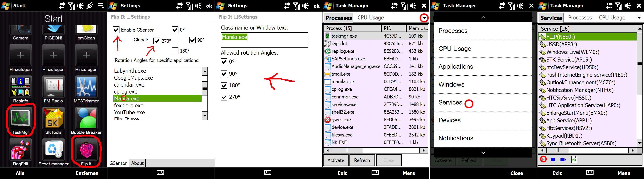Open the RegEdit app icon
644x179 pixels.
pyautogui.click(x=21, y=149)
